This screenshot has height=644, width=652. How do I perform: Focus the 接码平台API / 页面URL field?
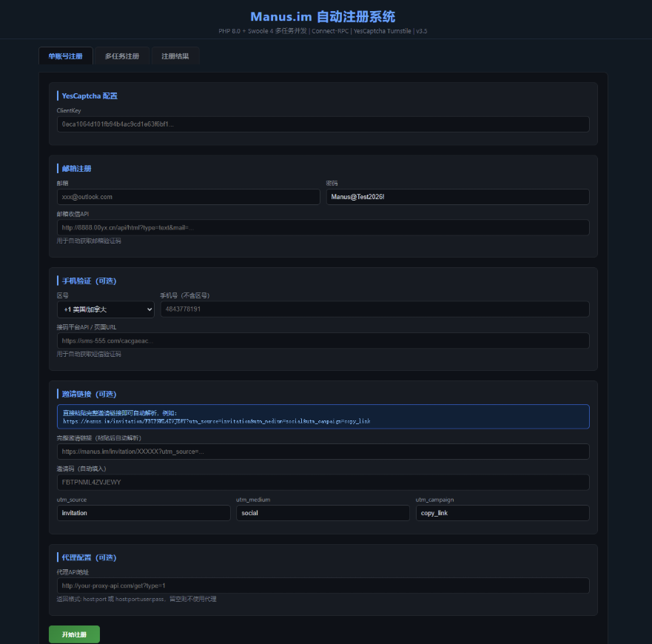(323, 341)
